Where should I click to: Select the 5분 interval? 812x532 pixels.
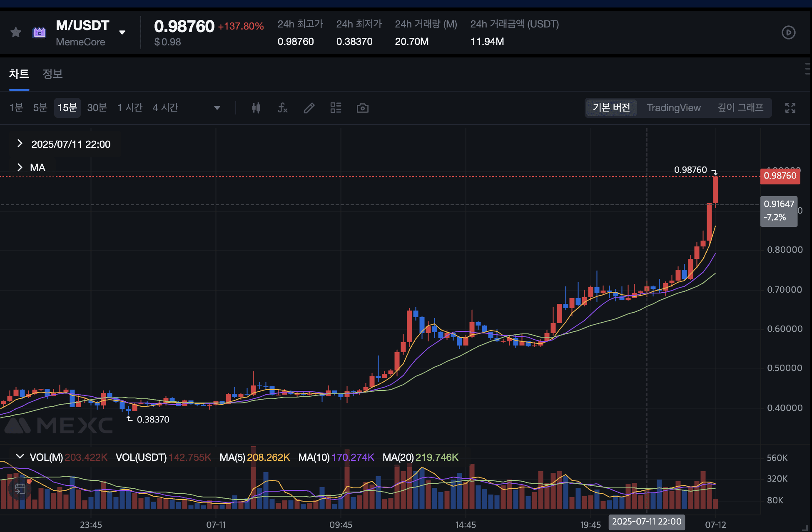[x=40, y=108]
